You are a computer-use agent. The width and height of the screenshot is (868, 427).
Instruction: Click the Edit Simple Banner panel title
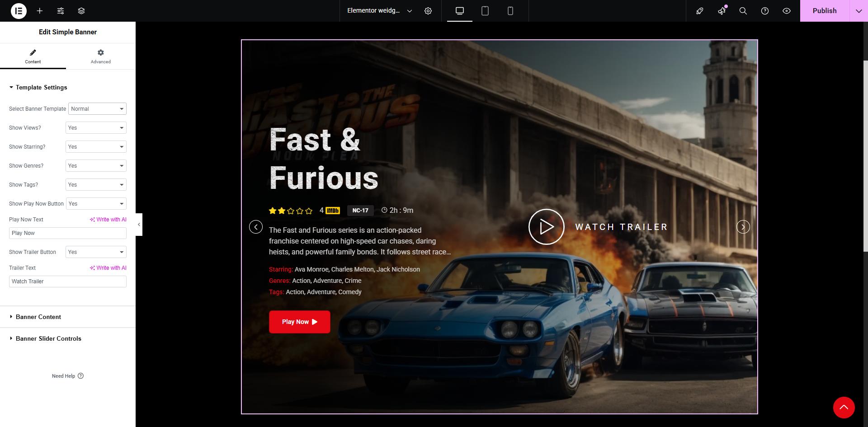tap(68, 32)
